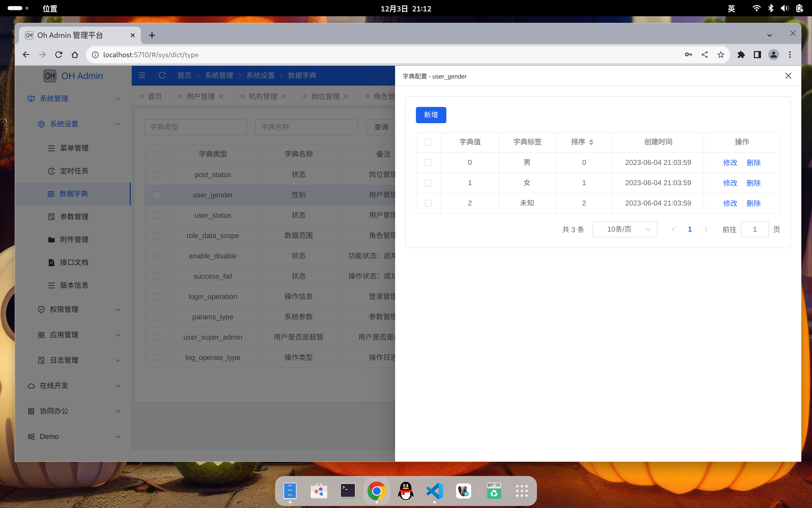Viewport: 812px width, 508px height.
Task: Open 定时任务 in sidebar
Action: click(x=73, y=171)
